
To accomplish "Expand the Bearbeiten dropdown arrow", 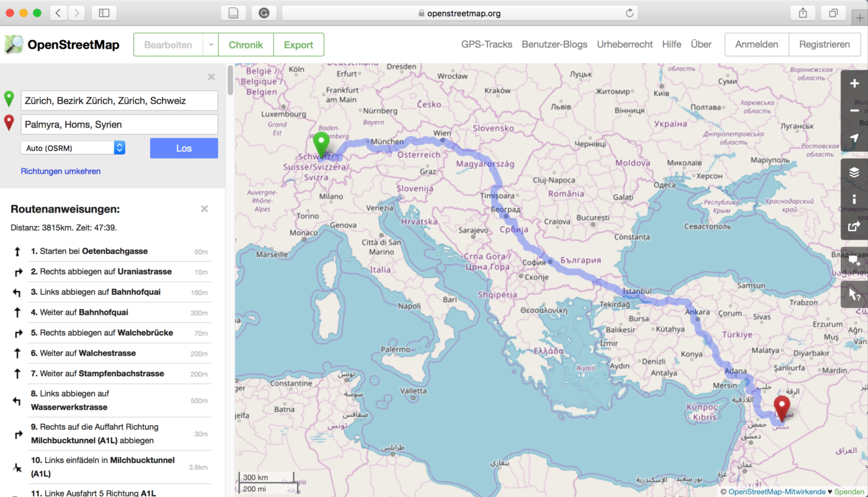I will click(x=211, y=45).
